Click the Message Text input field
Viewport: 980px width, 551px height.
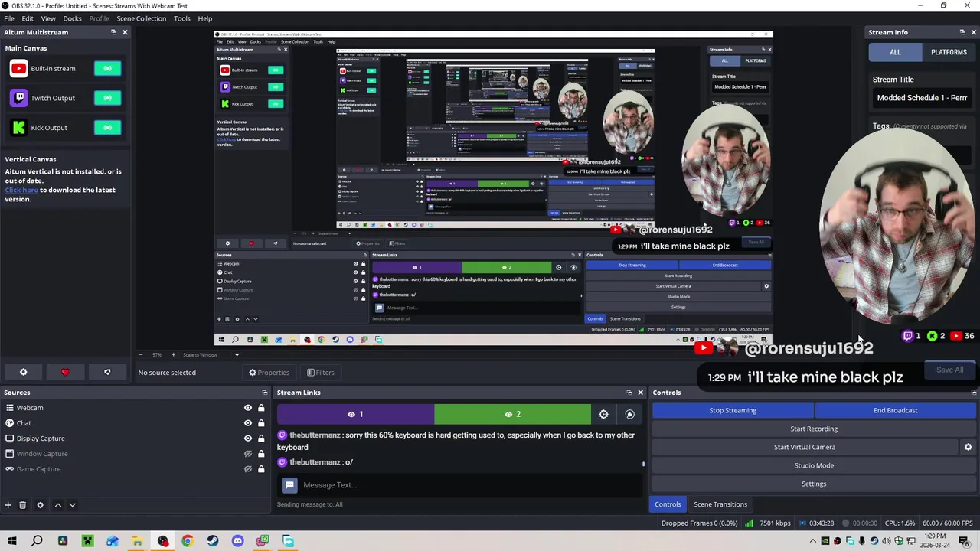tap(471, 485)
